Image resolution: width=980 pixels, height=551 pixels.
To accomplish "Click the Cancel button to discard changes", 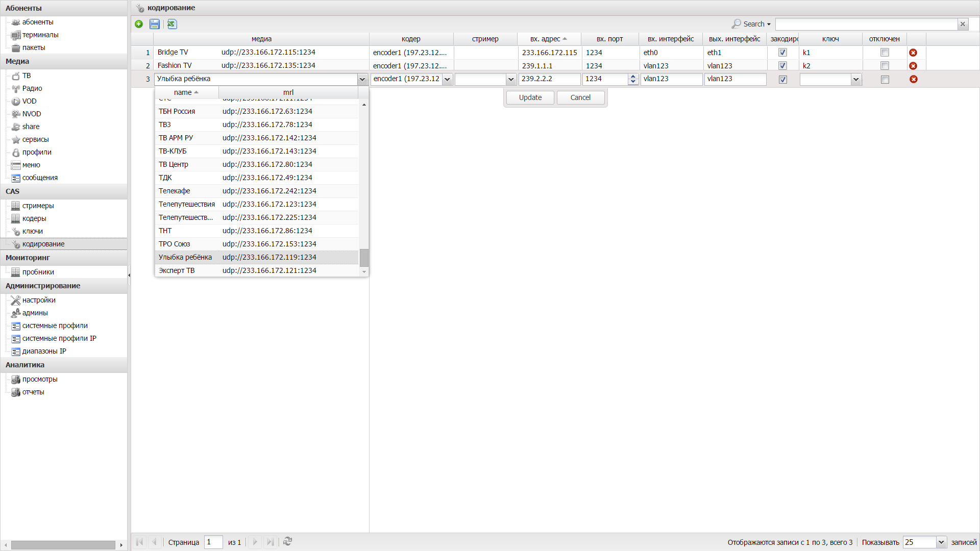I will pos(580,97).
